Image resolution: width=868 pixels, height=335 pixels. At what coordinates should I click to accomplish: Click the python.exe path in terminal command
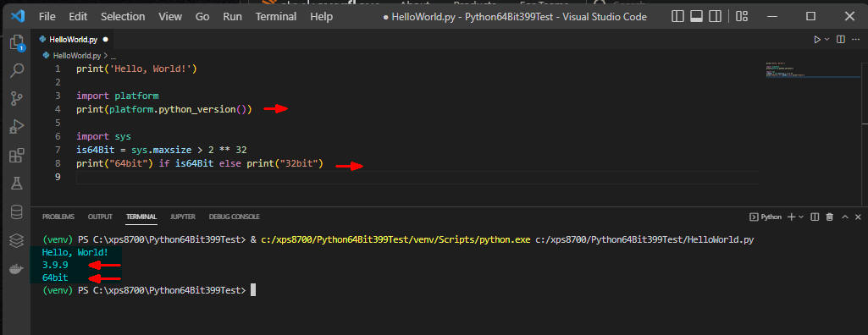click(395, 240)
